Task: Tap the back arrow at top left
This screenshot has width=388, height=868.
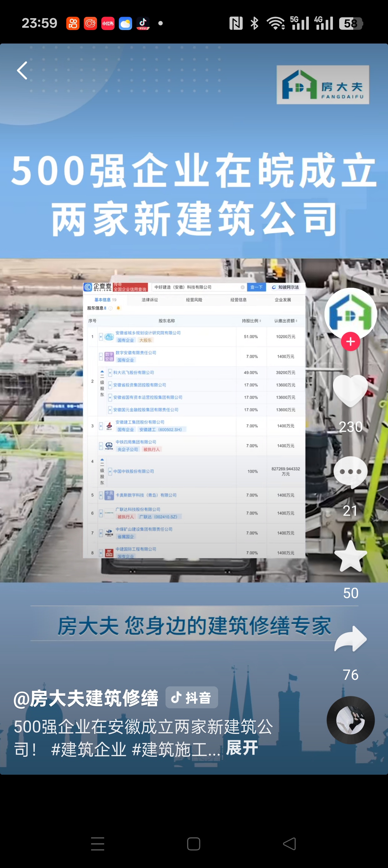Action: point(22,70)
